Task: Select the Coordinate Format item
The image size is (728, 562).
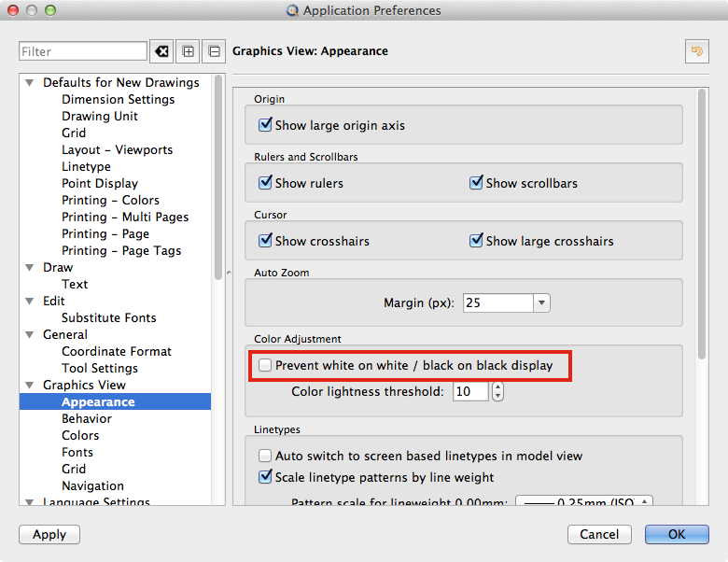Action: [117, 351]
